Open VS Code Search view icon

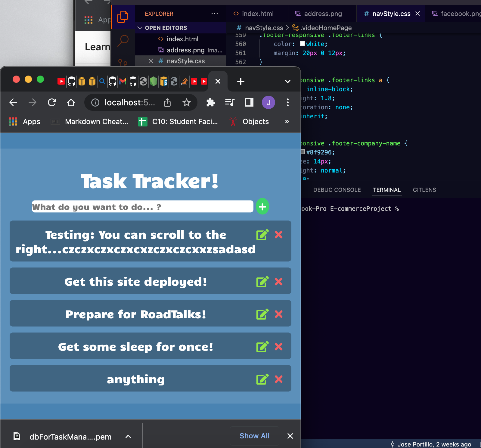pyautogui.click(x=123, y=40)
